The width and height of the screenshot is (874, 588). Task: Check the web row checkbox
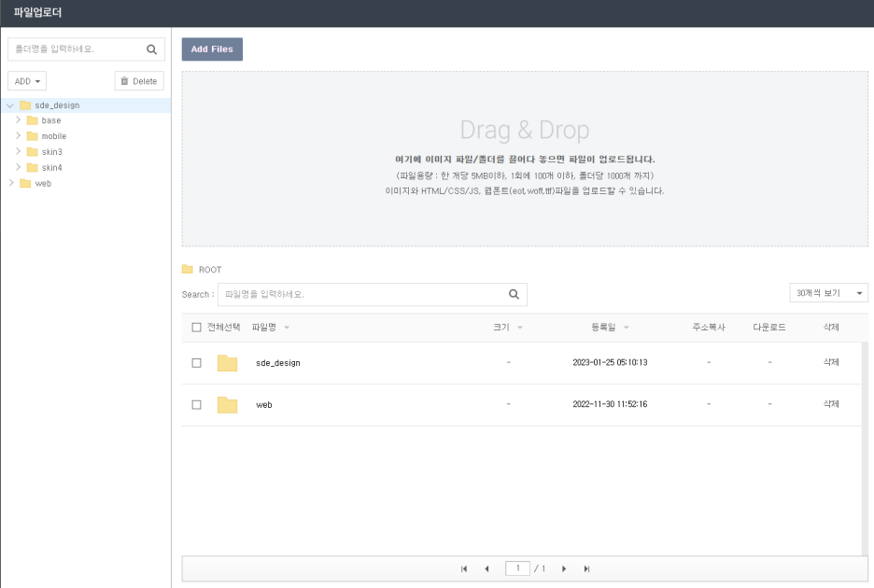tap(196, 405)
